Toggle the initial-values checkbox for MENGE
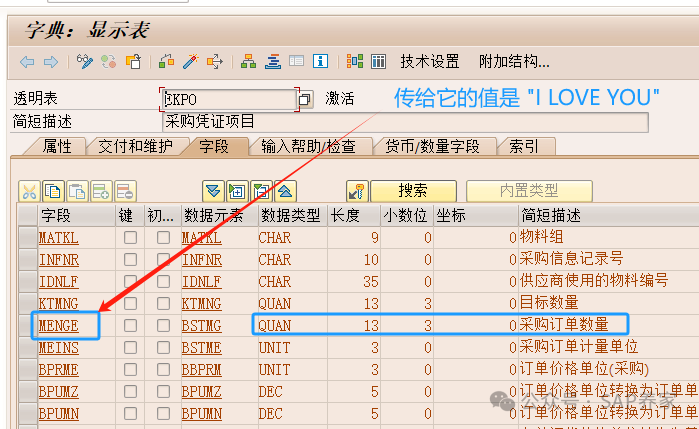The width and height of the screenshot is (699, 429). coord(163,326)
